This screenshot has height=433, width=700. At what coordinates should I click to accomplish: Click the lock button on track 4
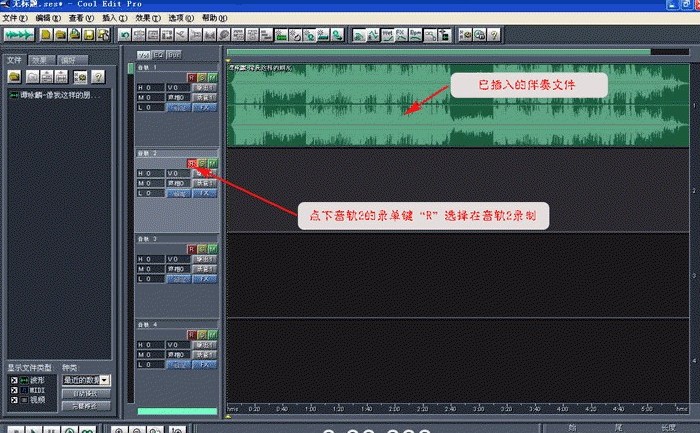point(178,364)
